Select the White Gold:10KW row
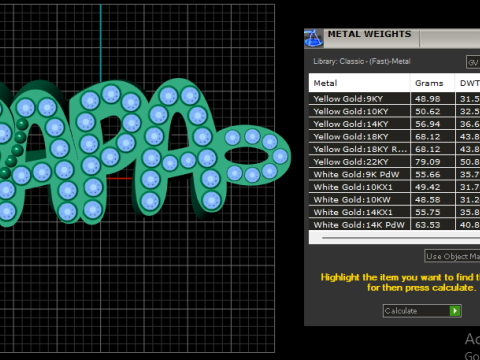Viewport: 480px width, 360px height. (394, 200)
